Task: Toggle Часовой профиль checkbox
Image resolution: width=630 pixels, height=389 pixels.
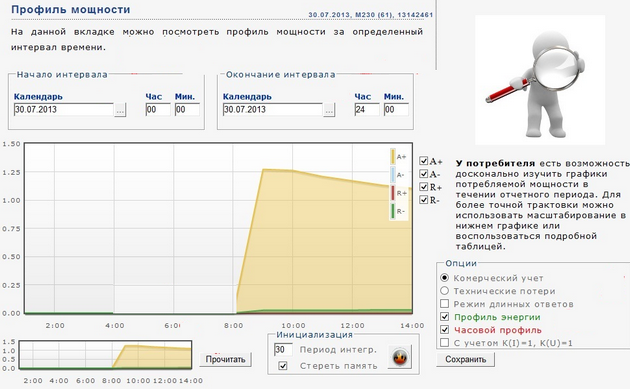Action: (x=444, y=330)
